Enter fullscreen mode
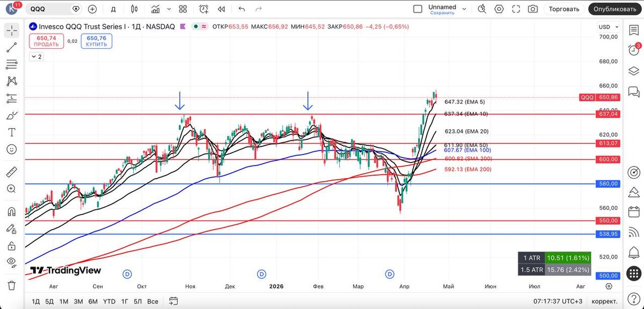Screen dimensions: 644x309 click(x=516, y=9)
